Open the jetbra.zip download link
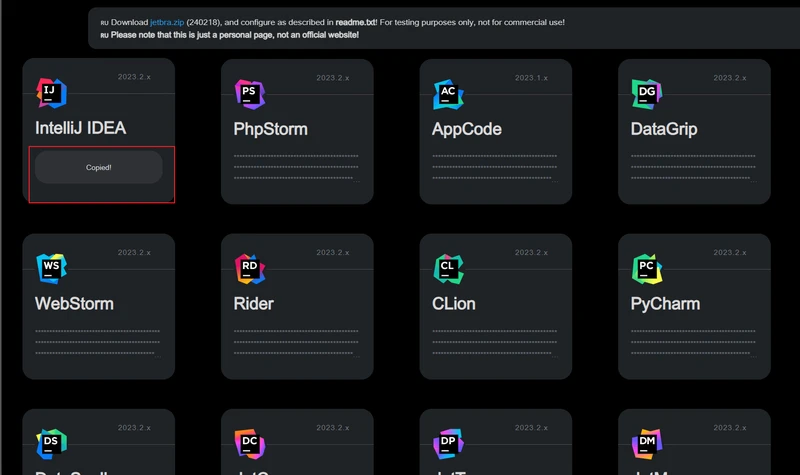800x475 pixels. [x=167, y=22]
